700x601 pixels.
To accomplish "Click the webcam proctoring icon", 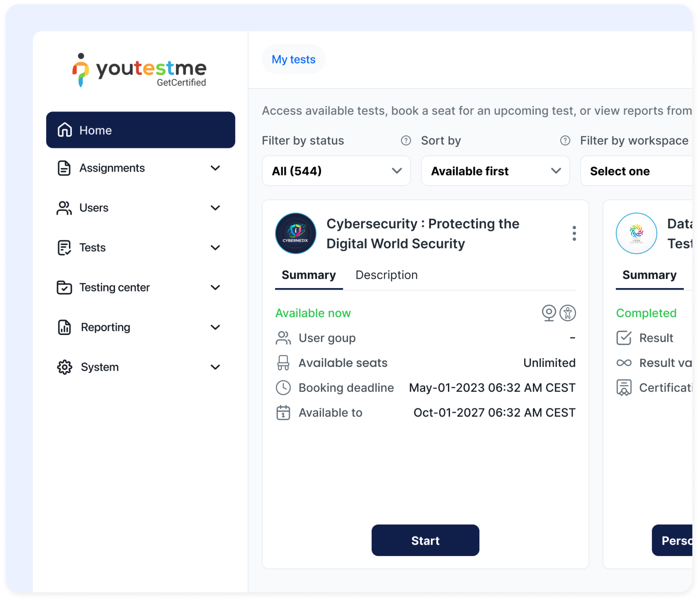I will pyautogui.click(x=549, y=313).
